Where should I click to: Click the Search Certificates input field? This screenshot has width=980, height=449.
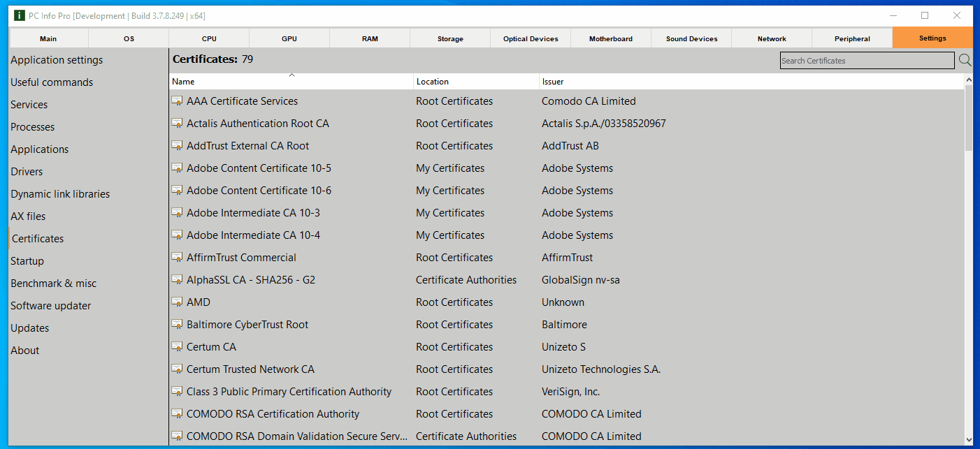click(867, 61)
